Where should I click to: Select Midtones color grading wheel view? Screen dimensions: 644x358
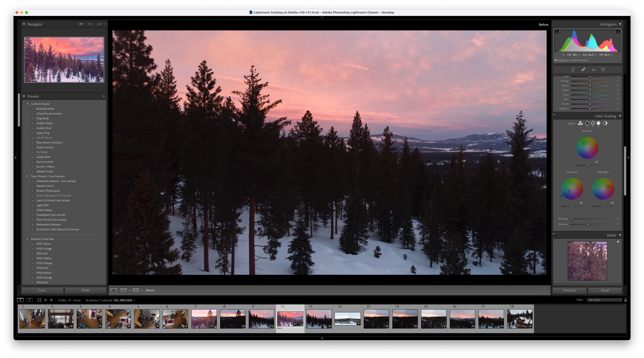pos(593,123)
